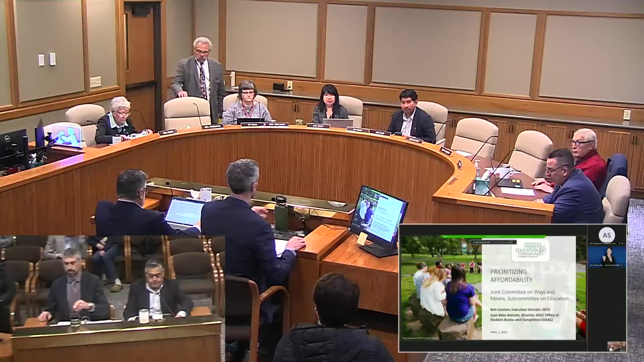Open the small gallery thumbnail at bottom right
This screenshot has height=362, width=644.
tap(616, 346)
